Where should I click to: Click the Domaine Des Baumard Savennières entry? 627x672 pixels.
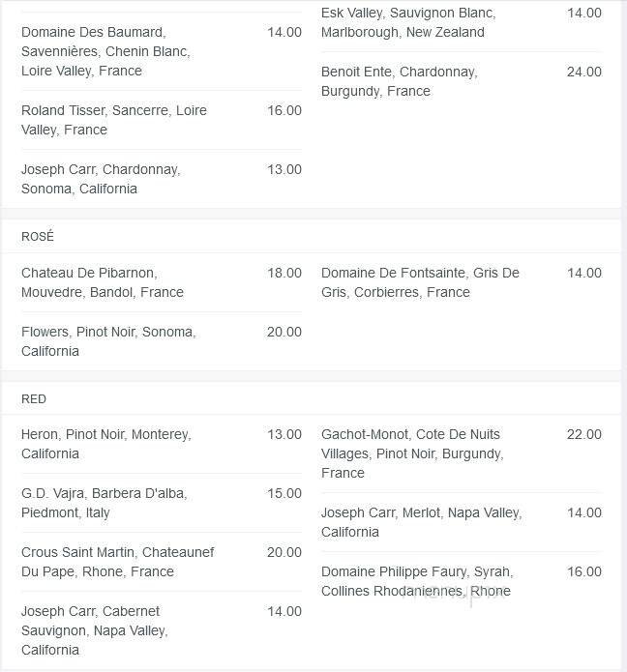pyautogui.click(x=106, y=51)
